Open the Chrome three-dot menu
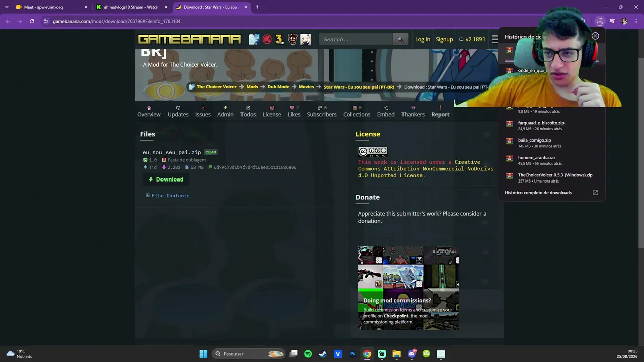Image resolution: width=644 pixels, height=362 pixels. coord(636,21)
